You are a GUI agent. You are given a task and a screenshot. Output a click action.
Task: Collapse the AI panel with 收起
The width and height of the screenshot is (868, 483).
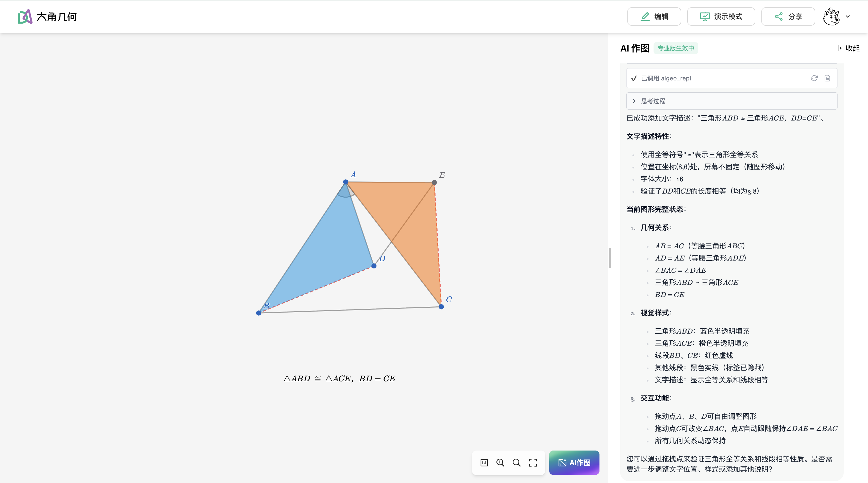pyautogui.click(x=849, y=48)
